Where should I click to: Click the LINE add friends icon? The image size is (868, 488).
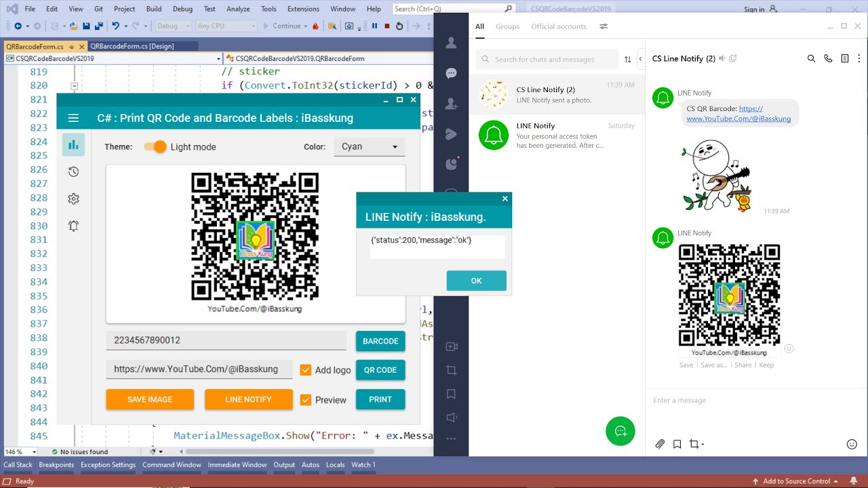tap(451, 104)
